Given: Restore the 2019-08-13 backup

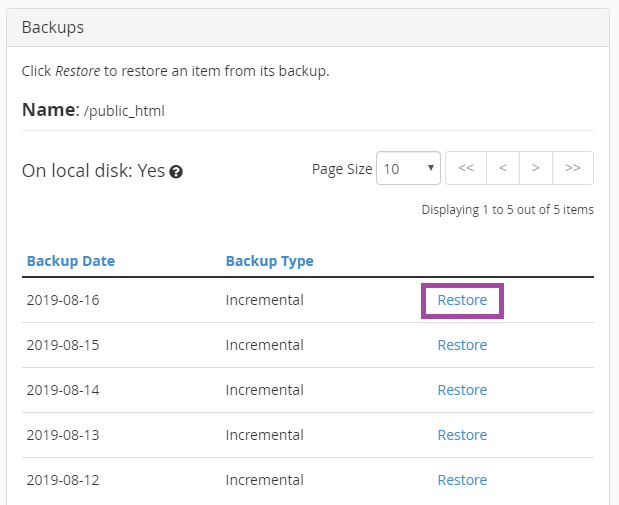Looking at the screenshot, I should click(x=462, y=435).
